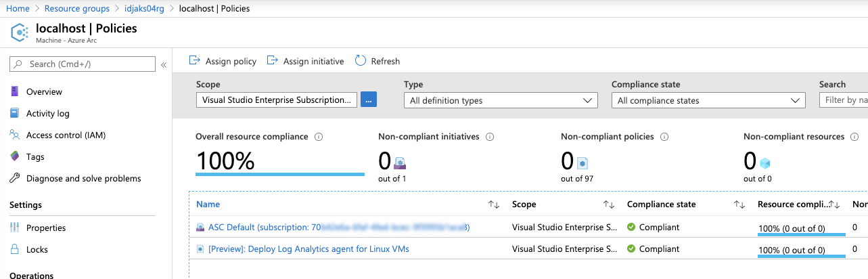
Task: Click the sidebar search field
Action: [x=83, y=64]
